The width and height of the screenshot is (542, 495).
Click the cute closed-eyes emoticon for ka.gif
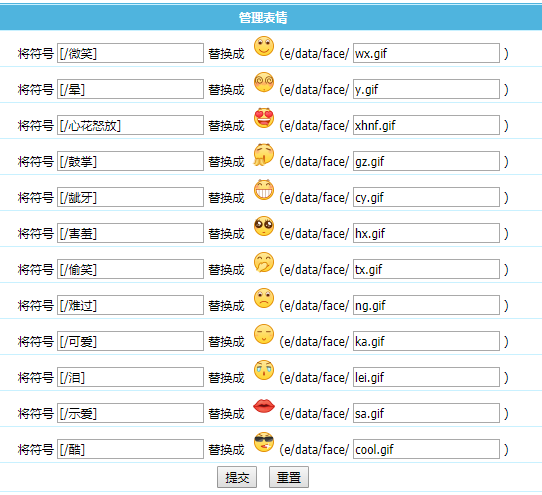coord(264,334)
